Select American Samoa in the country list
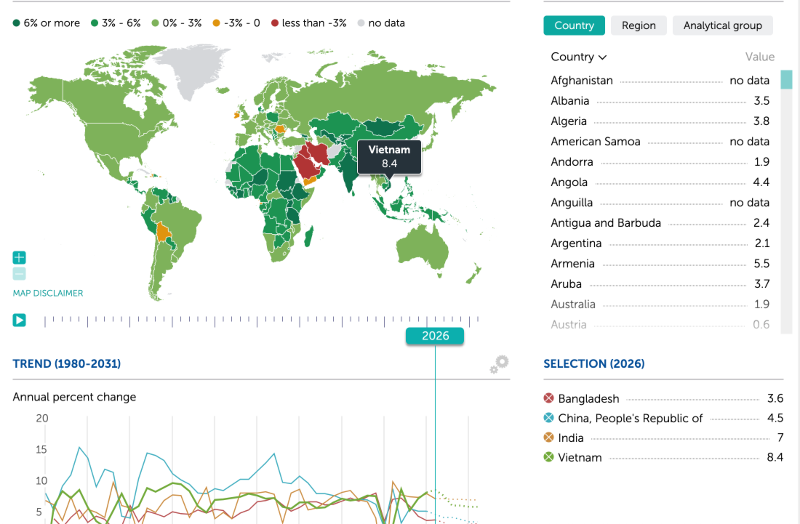 point(660,142)
